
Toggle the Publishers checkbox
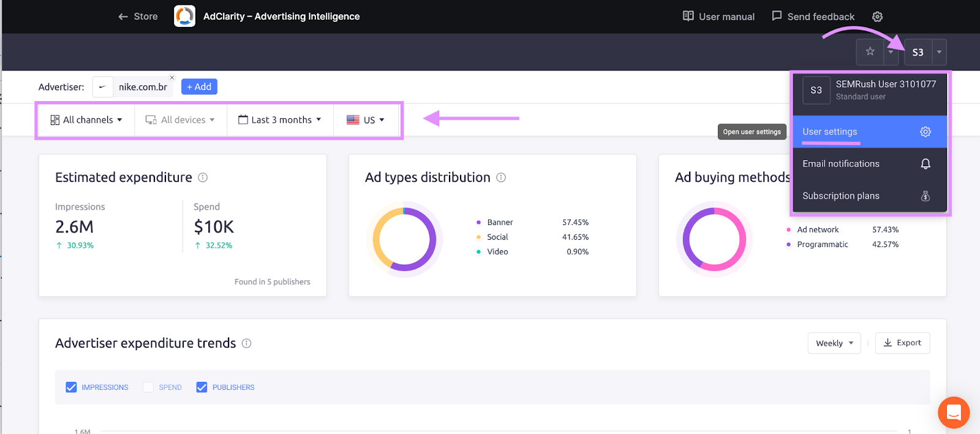pyautogui.click(x=202, y=387)
